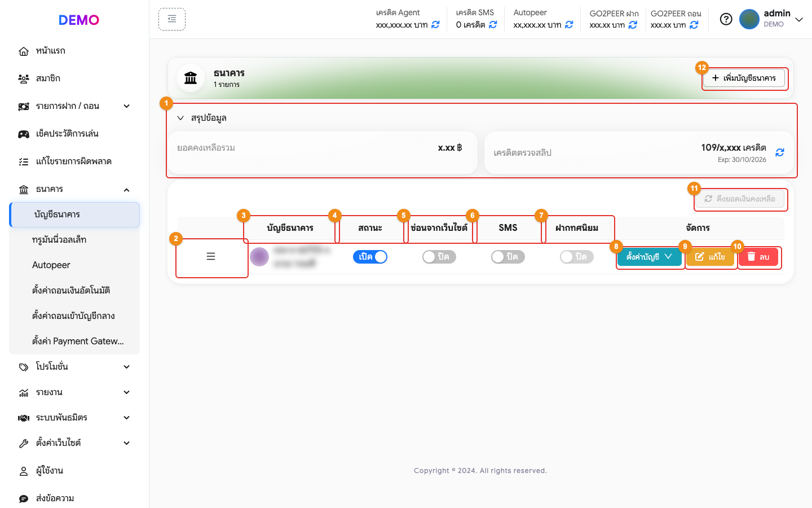This screenshot has height=508, width=812.
Task: Collapse the สรุปข้อมูล section
Action: pyautogui.click(x=180, y=118)
